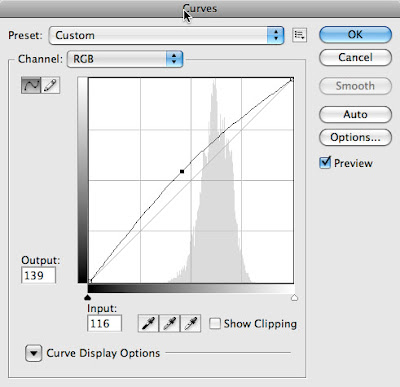Open the Channel dropdown showing RGB
Viewport: 400px width, 387px height.
click(x=125, y=59)
